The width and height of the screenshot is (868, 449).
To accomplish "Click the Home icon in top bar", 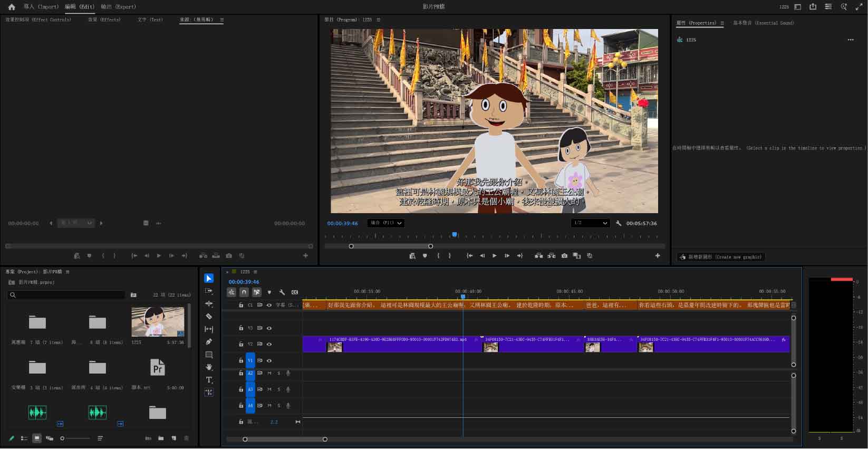I will (12, 7).
